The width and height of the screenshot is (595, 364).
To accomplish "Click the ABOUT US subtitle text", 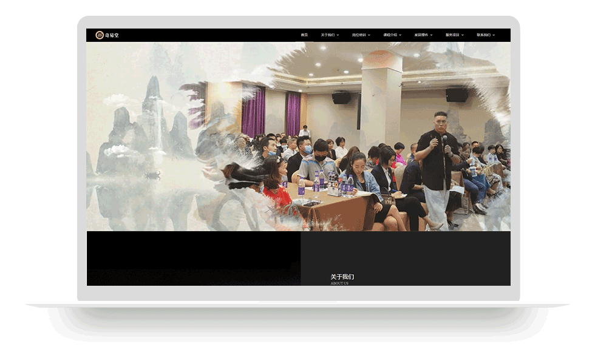I will point(339,283).
